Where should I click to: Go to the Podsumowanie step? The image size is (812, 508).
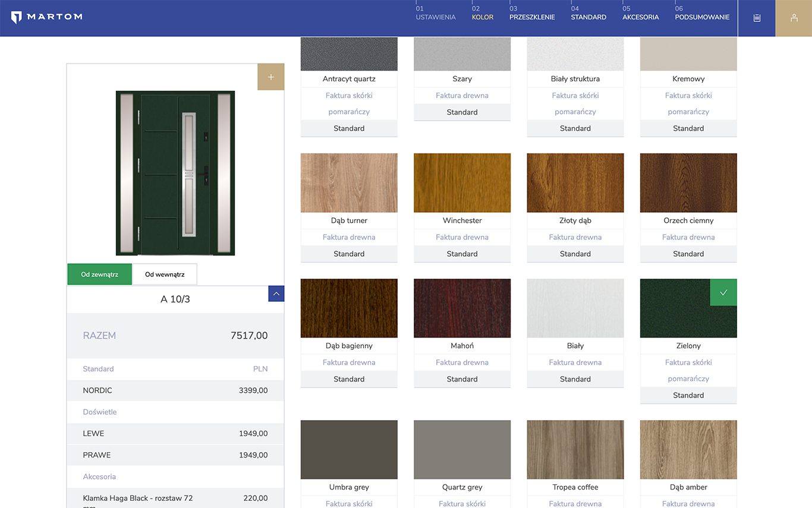click(702, 14)
